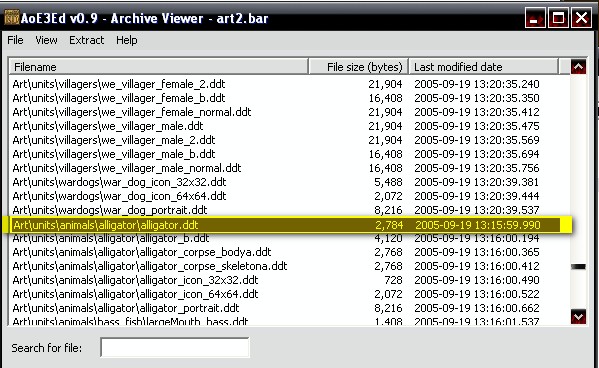
Task: Select alligator_portrait.ddt row
Action: tap(289, 308)
